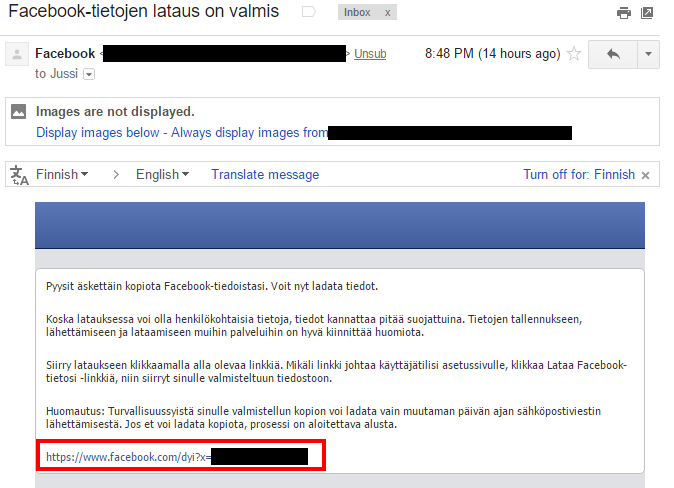Click Translate message
Screen dimensions: 674x488
tap(265, 175)
